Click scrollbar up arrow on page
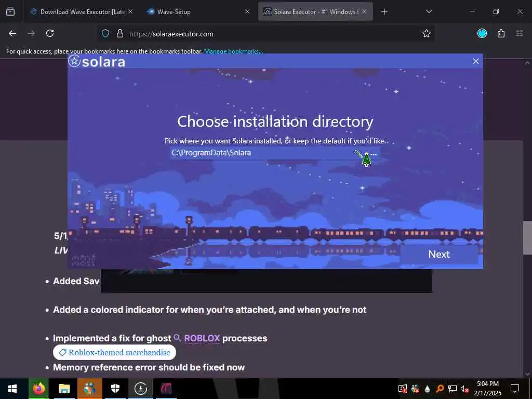 (x=527, y=63)
